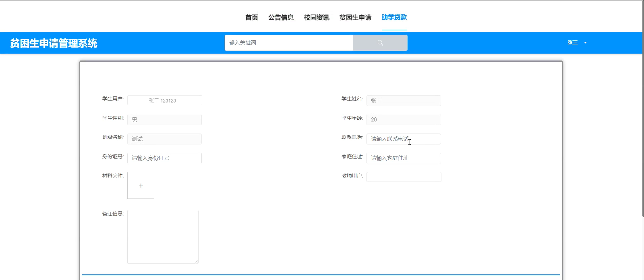Focus the 身份证号 input field
Image resolution: width=644 pixels, height=280 pixels.
click(164, 158)
